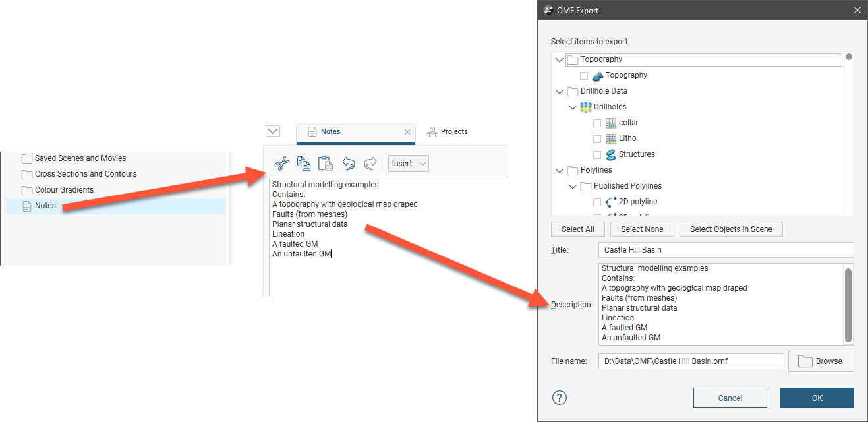Click the 'Planar structural data' line in Notes
The height and width of the screenshot is (422, 868).
[x=310, y=224]
